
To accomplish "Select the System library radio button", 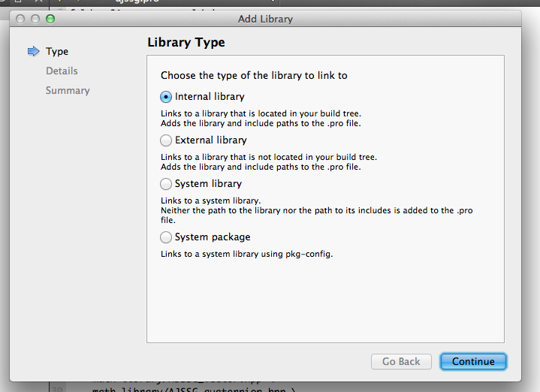I will [166, 184].
